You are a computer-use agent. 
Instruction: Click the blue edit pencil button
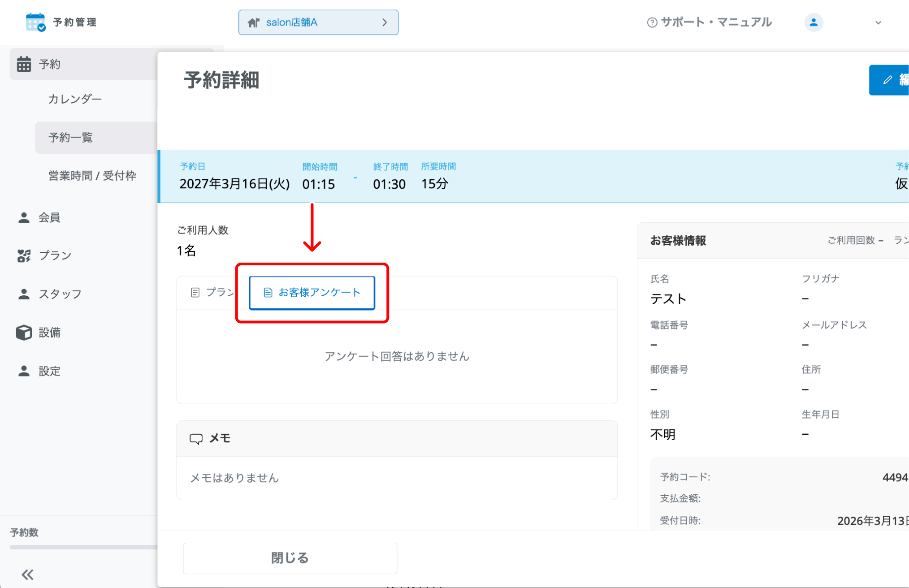coord(889,80)
